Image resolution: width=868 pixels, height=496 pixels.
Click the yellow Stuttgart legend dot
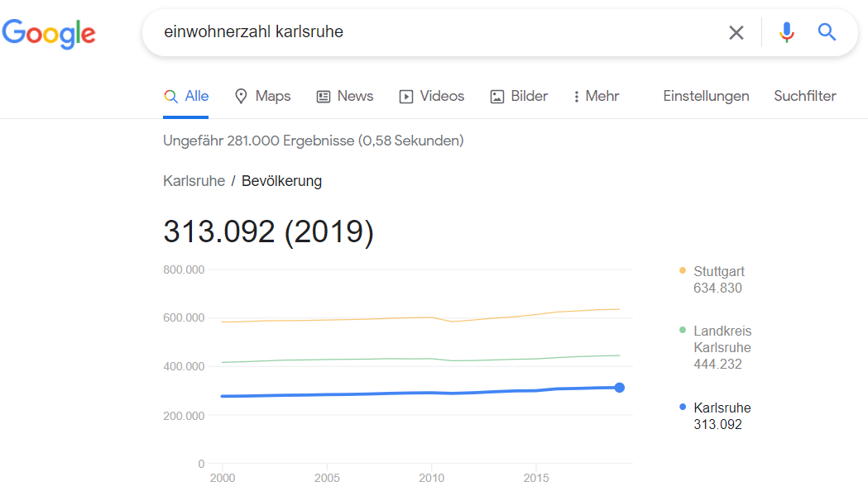[681, 270]
